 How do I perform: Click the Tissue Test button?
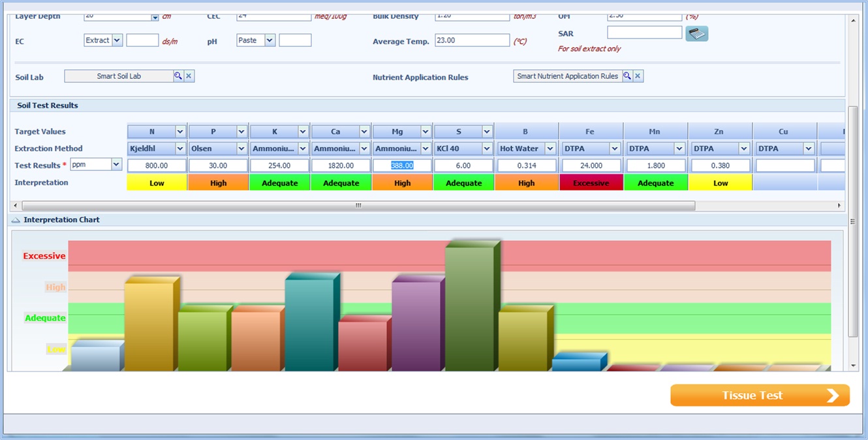pyautogui.click(x=760, y=396)
